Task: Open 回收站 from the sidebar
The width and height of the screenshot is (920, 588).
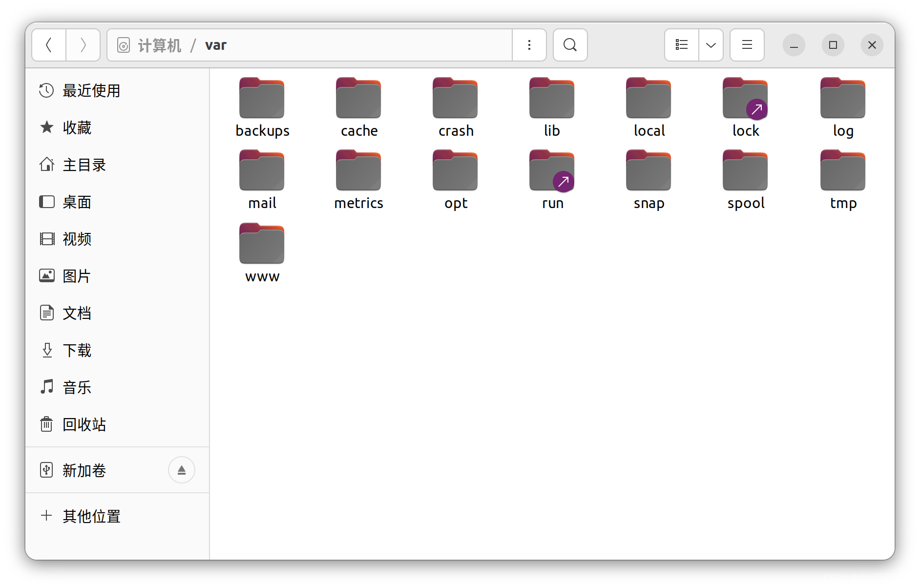Action: [84, 424]
